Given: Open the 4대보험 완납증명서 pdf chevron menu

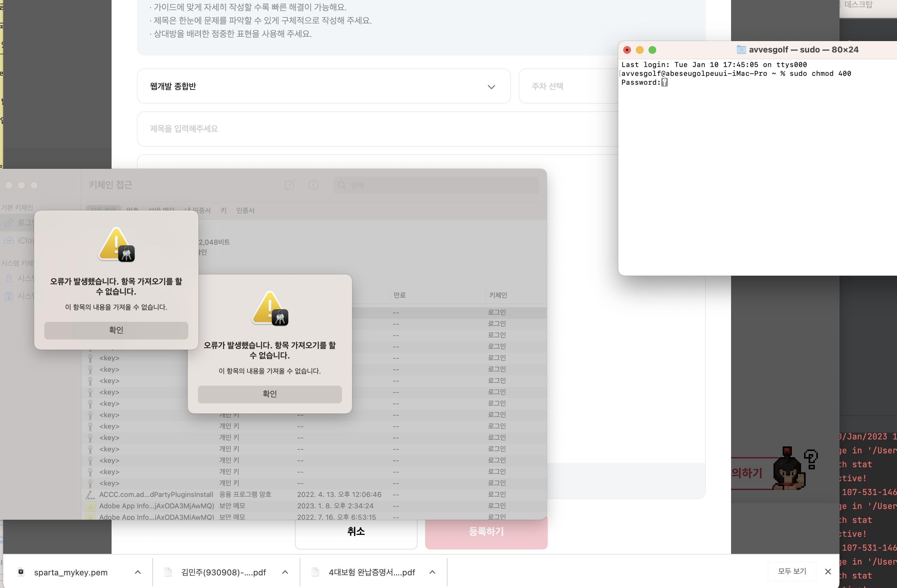Looking at the screenshot, I should 433,573.
